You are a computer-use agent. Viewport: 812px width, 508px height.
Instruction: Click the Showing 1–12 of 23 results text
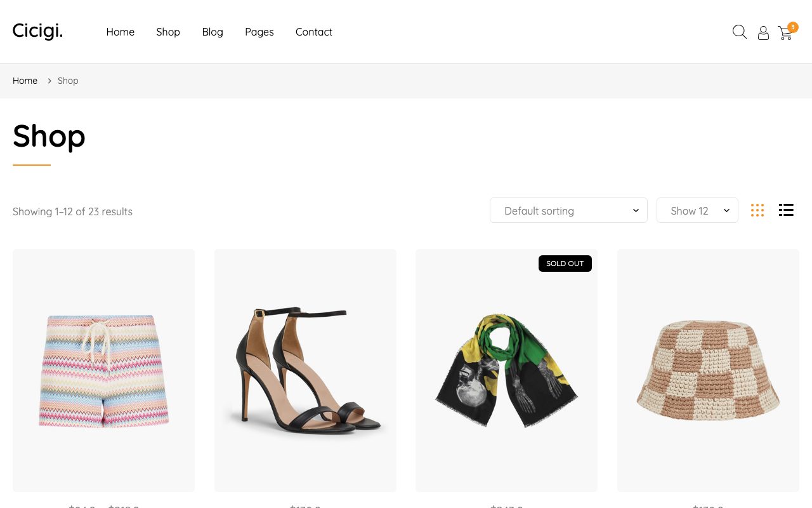click(x=73, y=211)
